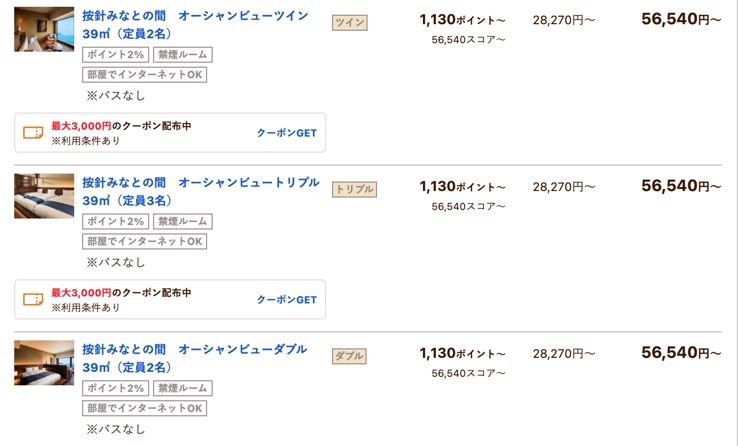The image size is (738, 446).
Task: Click 部屋でインターネットOK tag on Double room
Action: pyautogui.click(x=144, y=408)
